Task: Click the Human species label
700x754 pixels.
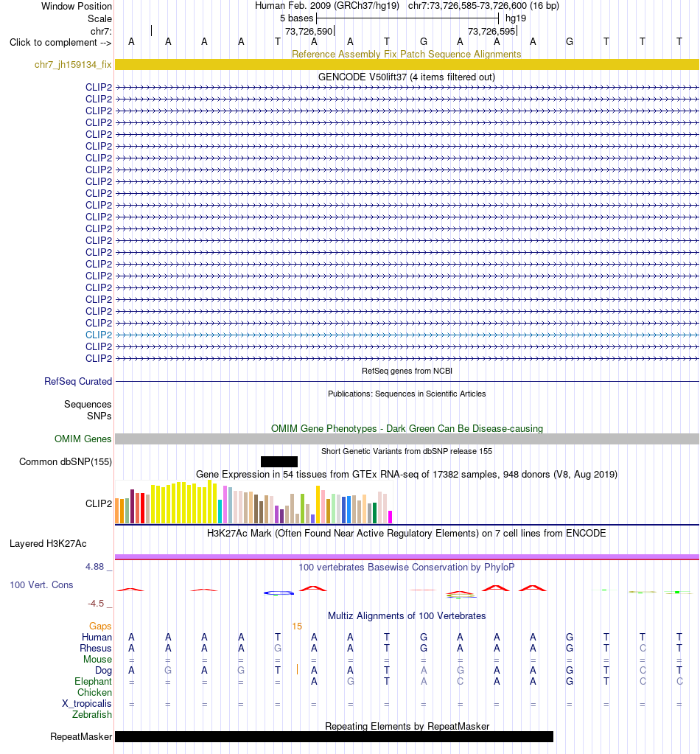Action: tap(97, 637)
